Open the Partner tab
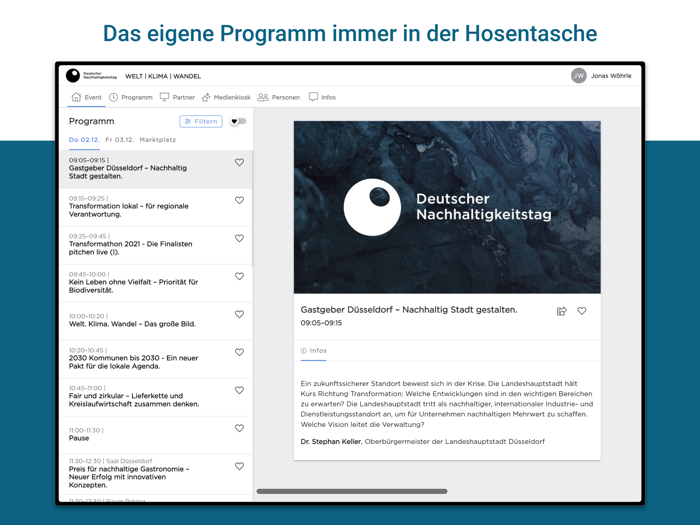Screen dimensions: 700x525 pyautogui.click(x=177, y=97)
